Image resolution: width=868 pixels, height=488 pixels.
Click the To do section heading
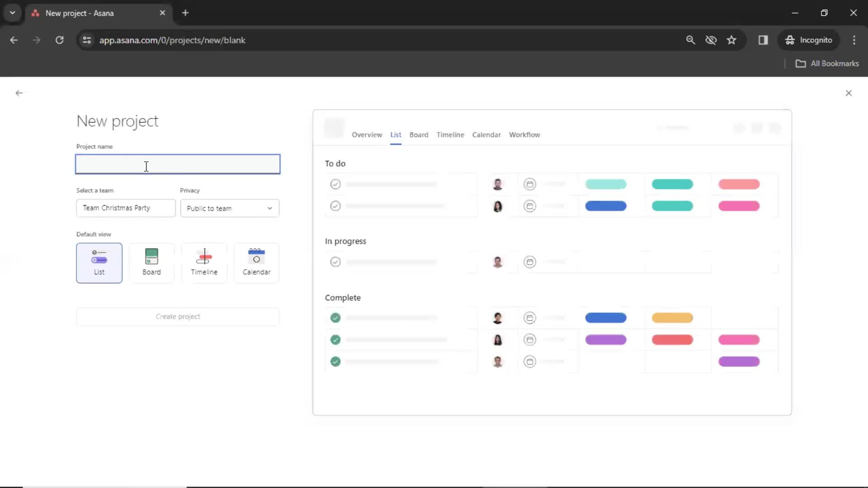point(335,164)
